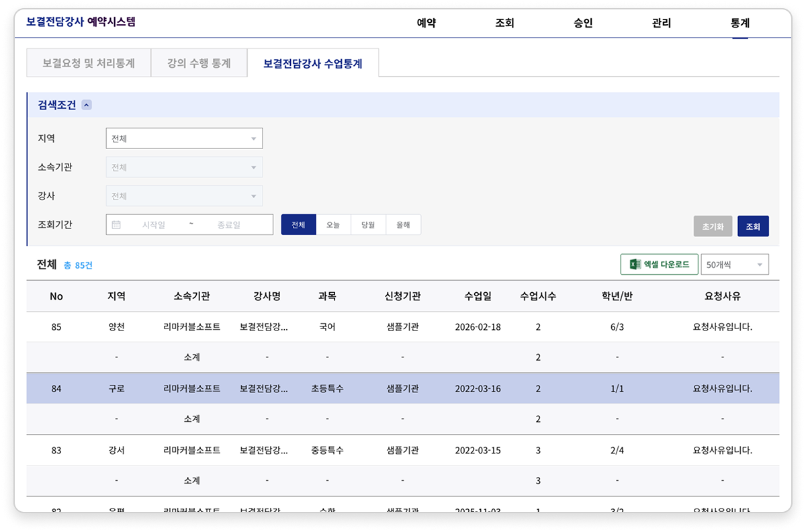Select the 전체 period toggle
Viewport: 806px width, 532px height.
pyautogui.click(x=298, y=225)
